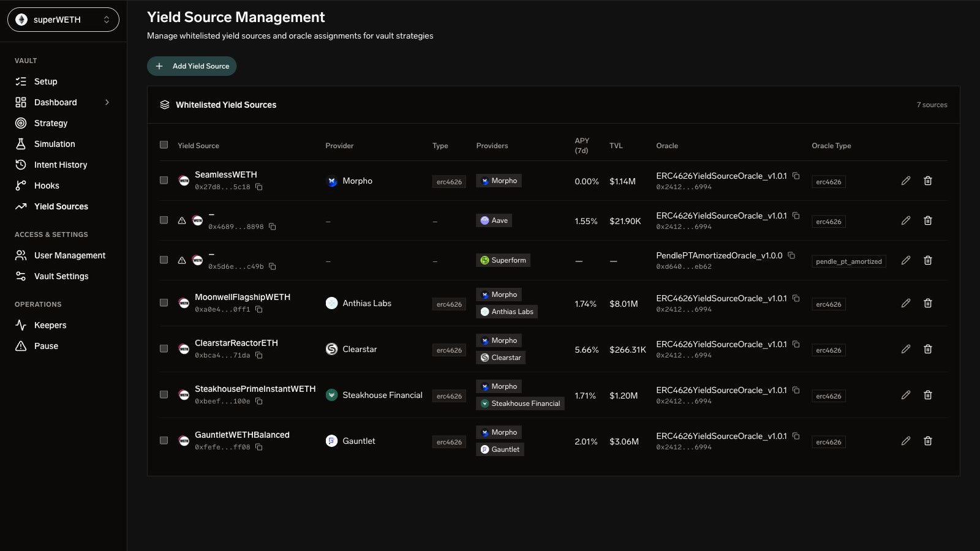Copy address 0x5d6e...c49b

pyautogui.click(x=273, y=266)
